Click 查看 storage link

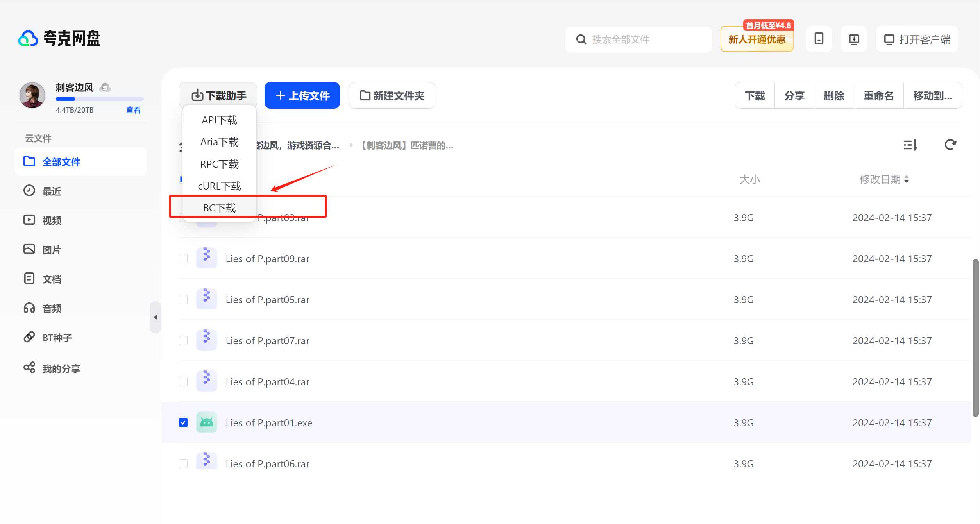pyautogui.click(x=133, y=110)
